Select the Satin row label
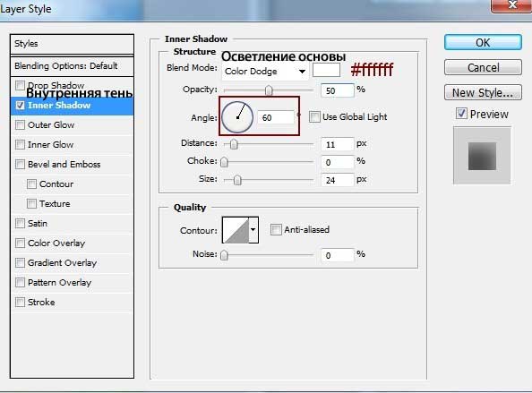Viewport: 532px width, 393px height. tap(38, 224)
